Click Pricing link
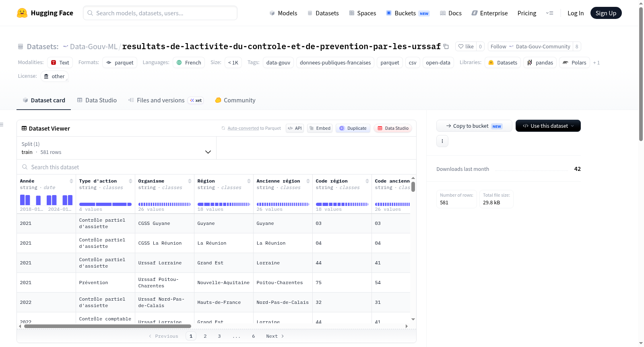 (526, 13)
